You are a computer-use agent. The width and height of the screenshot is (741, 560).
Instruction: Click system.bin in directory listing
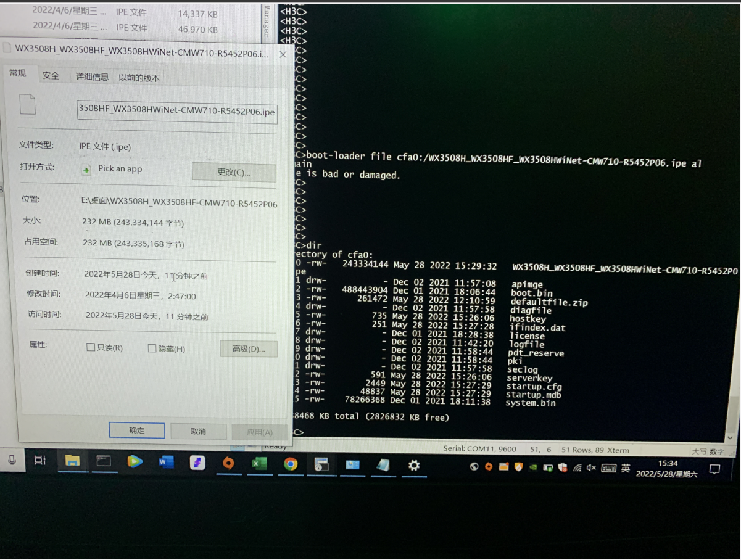click(x=531, y=403)
